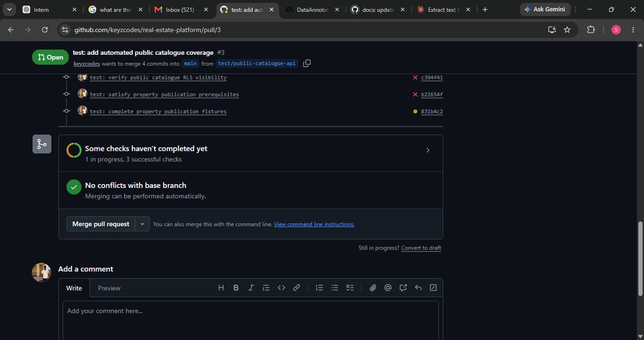Insert an unordered bullet list
Viewport: 644px width, 340px height.
[x=334, y=288]
